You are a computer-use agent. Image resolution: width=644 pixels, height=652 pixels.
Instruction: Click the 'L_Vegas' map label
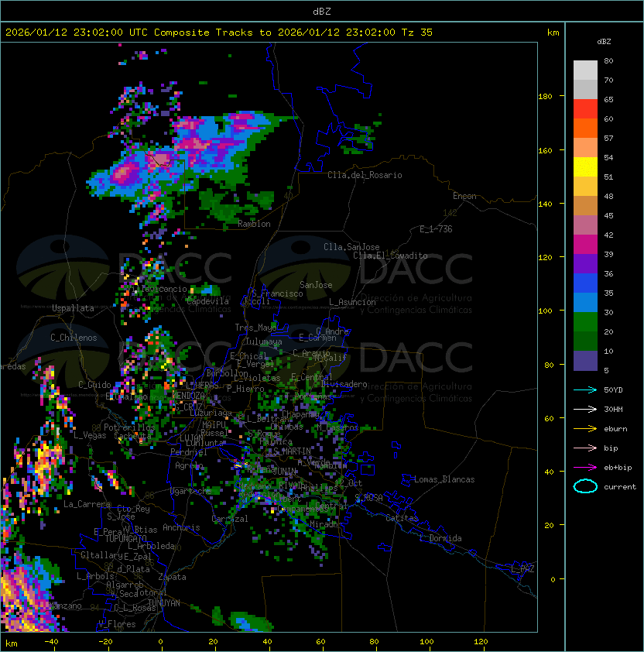click(90, 435)
